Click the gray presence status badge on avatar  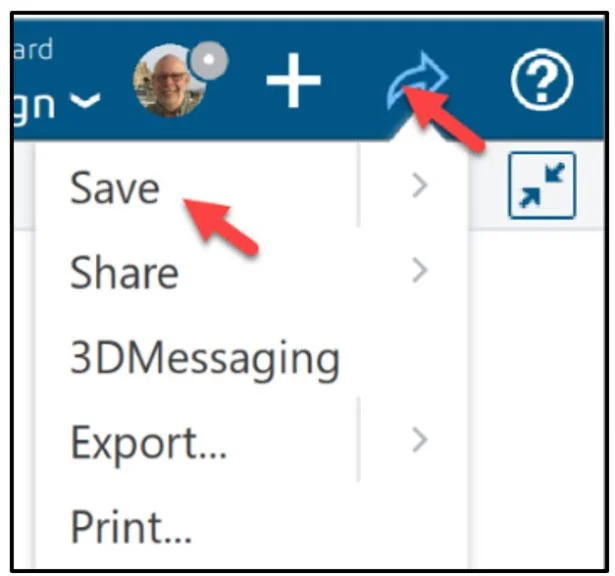click(209, 60)
